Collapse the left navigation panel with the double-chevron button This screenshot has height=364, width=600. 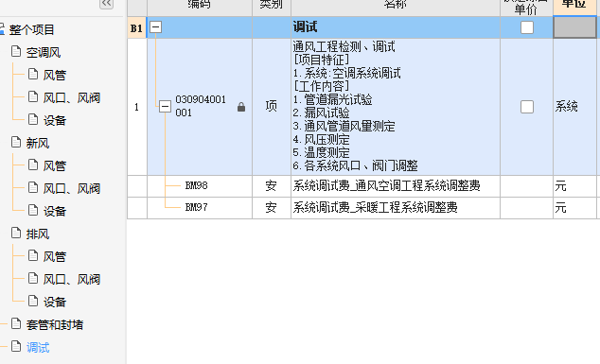[106, 4]
